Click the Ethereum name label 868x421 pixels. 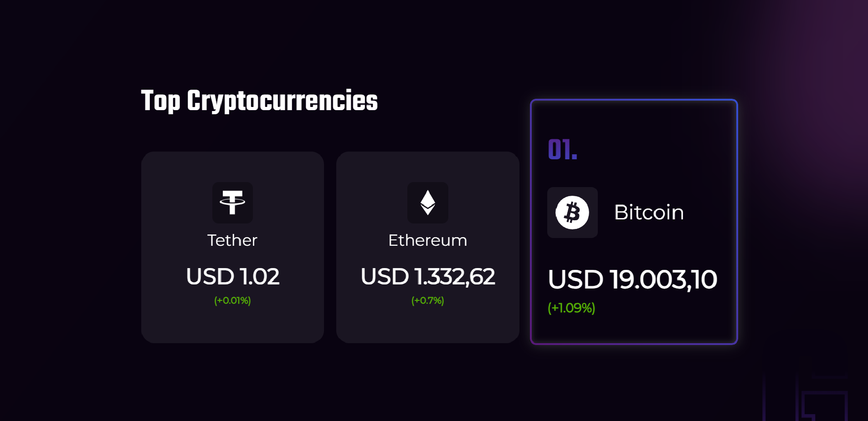[427, 240]
